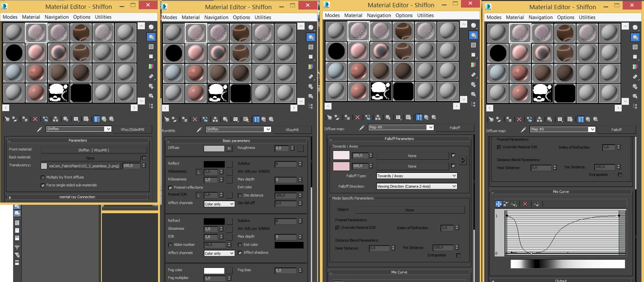Open the Falloff Type dropdown

(416, 176)
